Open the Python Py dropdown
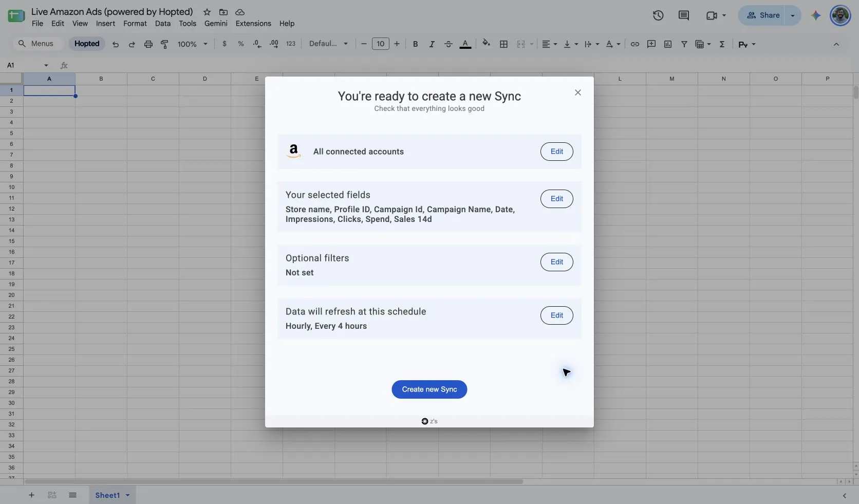Screen dimensions: 859x504 pos(747,44)
